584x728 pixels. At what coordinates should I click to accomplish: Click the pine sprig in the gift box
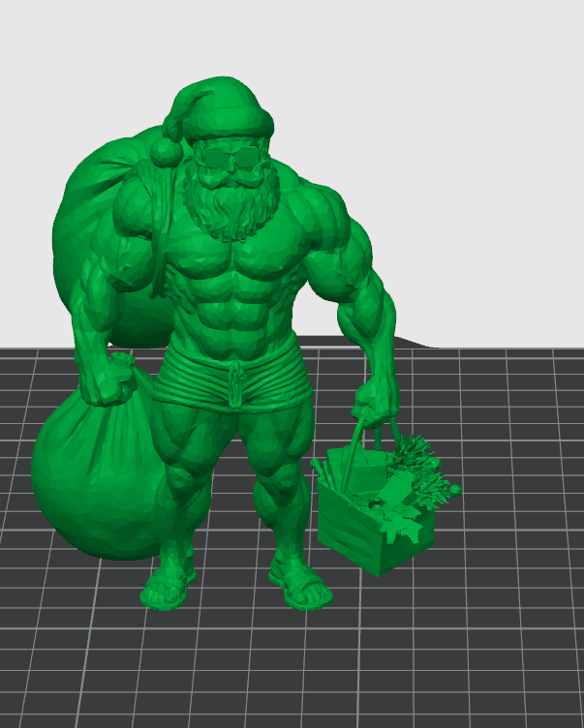coord(416,455)
